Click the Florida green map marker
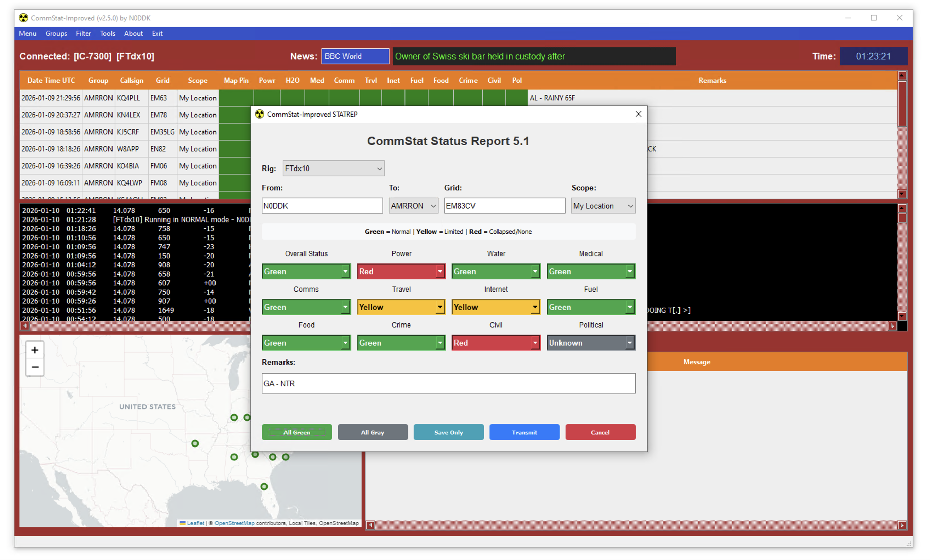Image resolution: width=930 pixels, height=560 pixels. pos(264,486)
